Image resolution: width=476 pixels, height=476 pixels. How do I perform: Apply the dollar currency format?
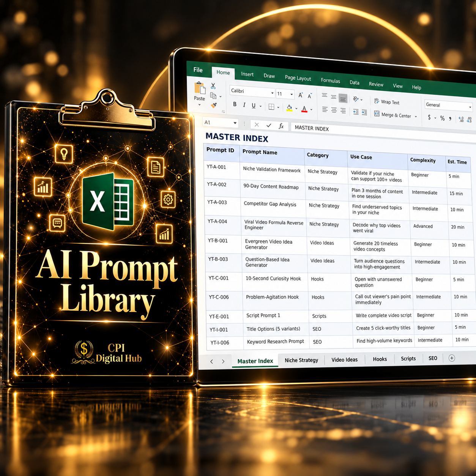tap(429, 117)
